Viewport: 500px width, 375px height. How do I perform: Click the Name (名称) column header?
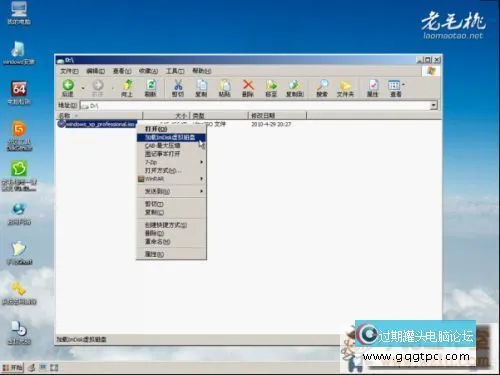pos(99,116)
